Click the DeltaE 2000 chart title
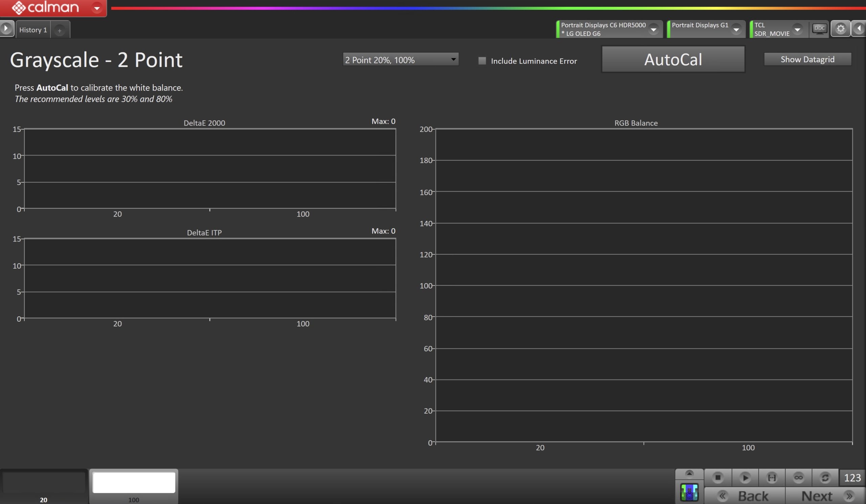866x504 pixels. 204,123
